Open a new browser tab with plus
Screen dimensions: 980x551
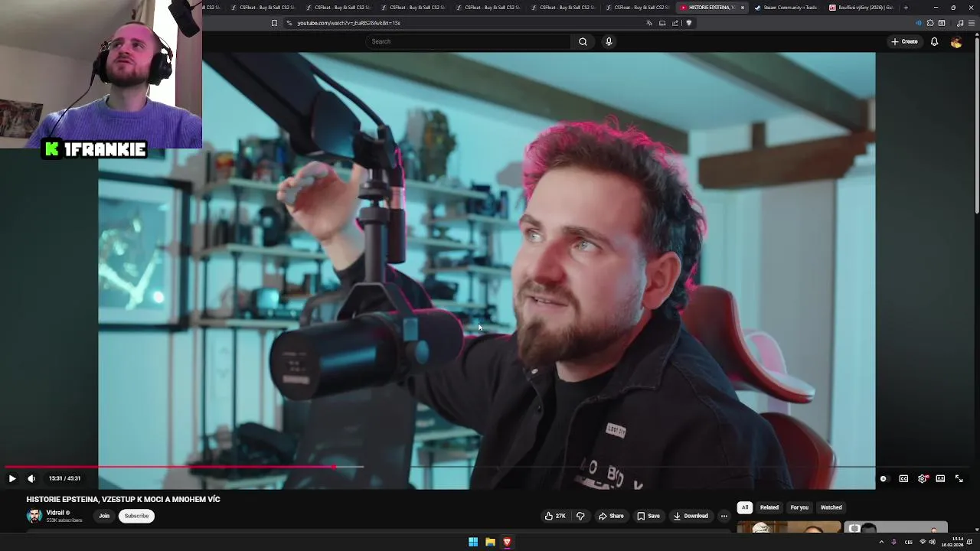906,8
